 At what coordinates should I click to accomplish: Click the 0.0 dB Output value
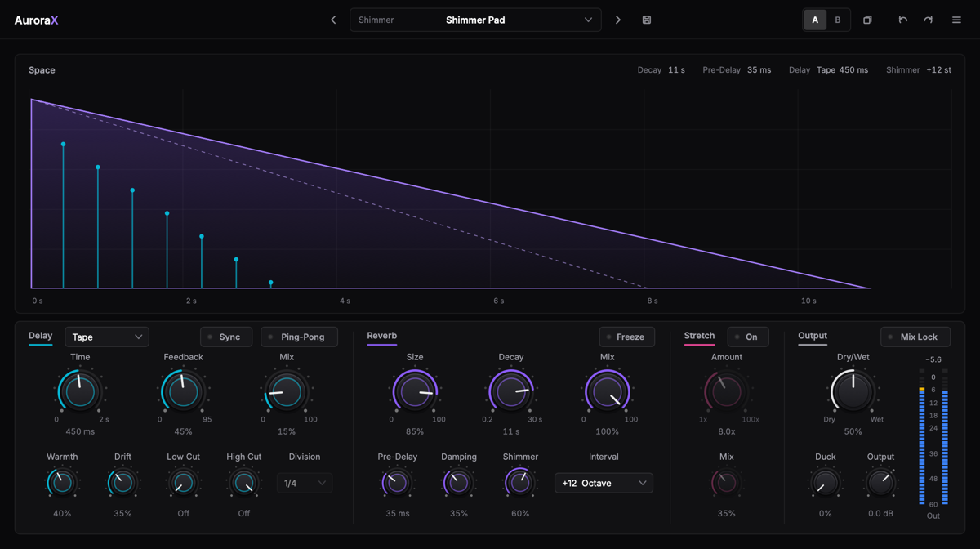[880, 513]
